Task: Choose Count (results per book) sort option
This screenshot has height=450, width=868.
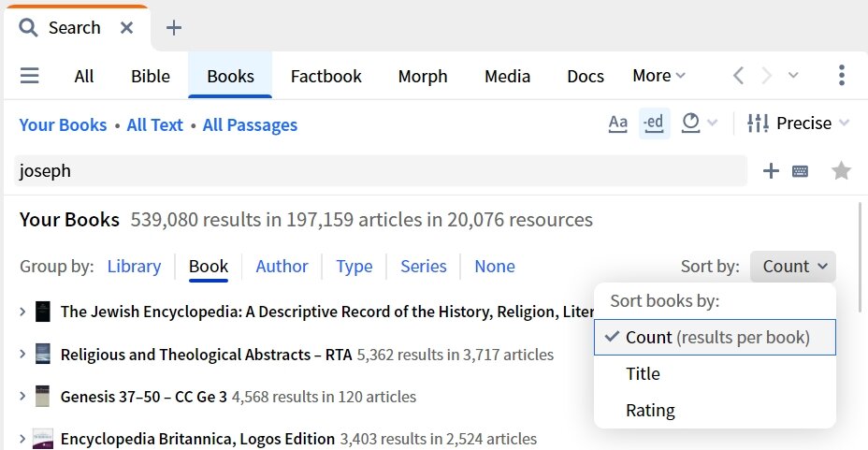Action: click(x=715, y=337)
